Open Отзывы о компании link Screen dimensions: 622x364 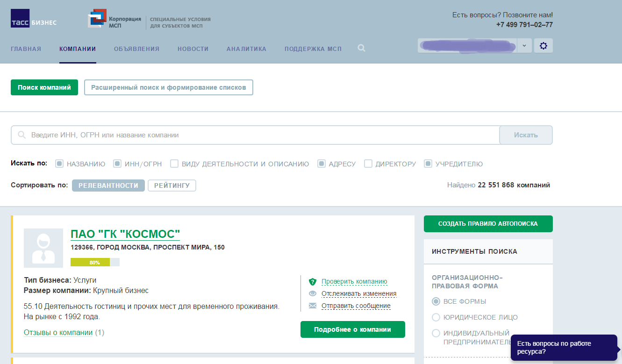pyautogui.click(x=58, y=333)
